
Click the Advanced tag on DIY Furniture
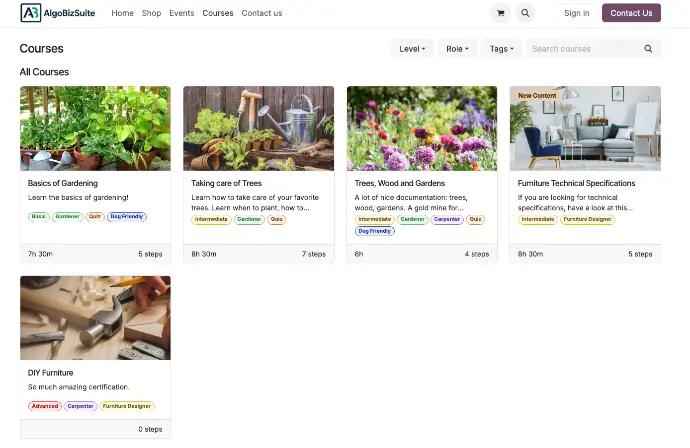tap(45, 406)
